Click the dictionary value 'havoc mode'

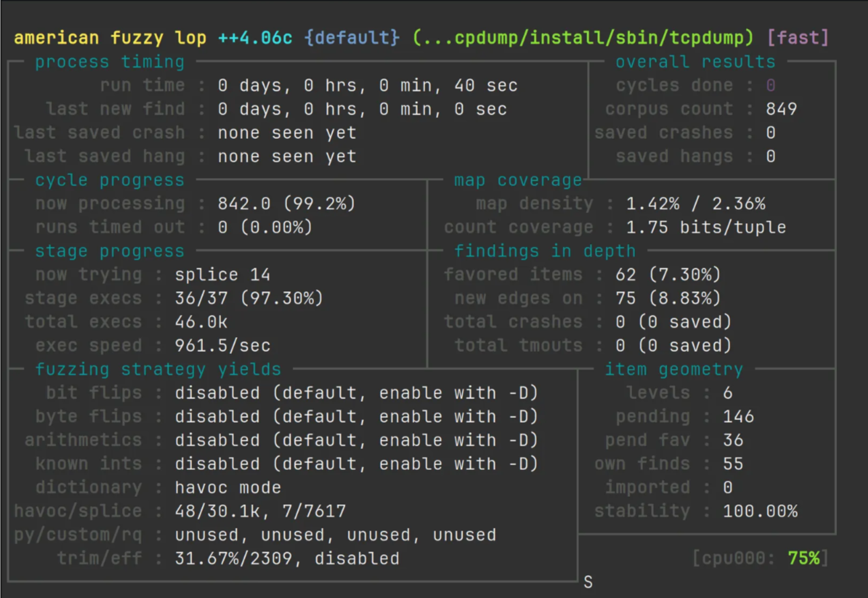[228, 487]
